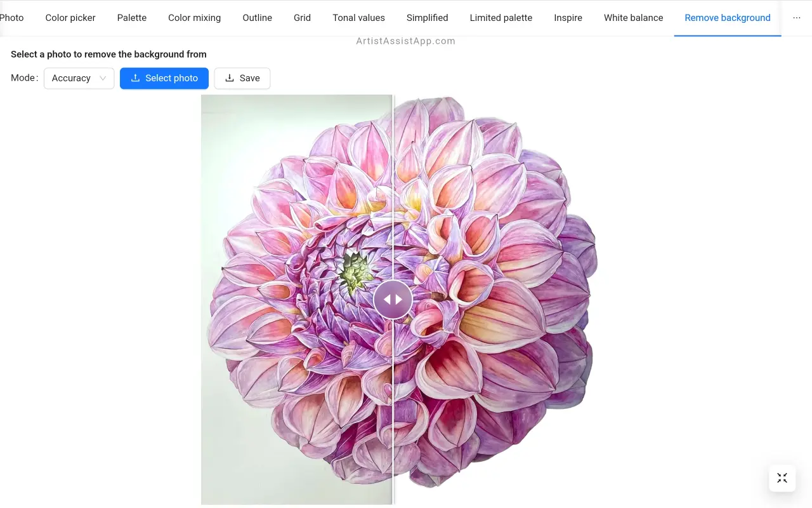Viewport: 812px width, 508px height.
Task: Click the Save button
Action: click(x=242, y=78)
